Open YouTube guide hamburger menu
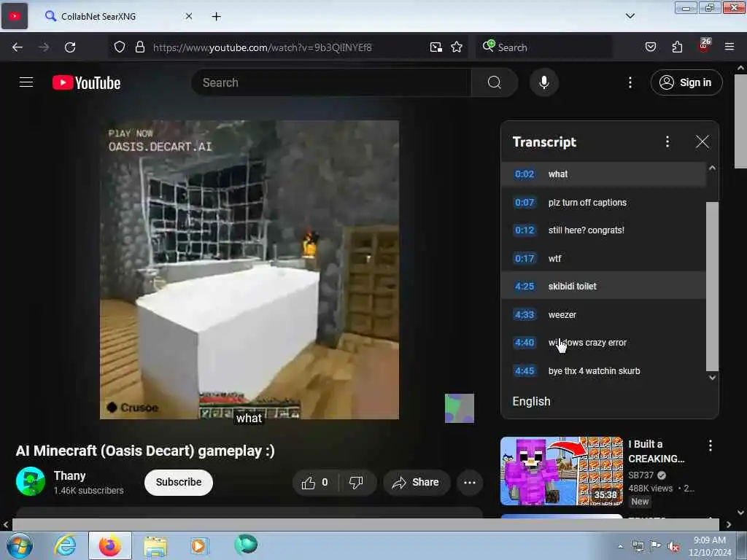Viewport: 747px width, 560px height. [x=26, y=82]
